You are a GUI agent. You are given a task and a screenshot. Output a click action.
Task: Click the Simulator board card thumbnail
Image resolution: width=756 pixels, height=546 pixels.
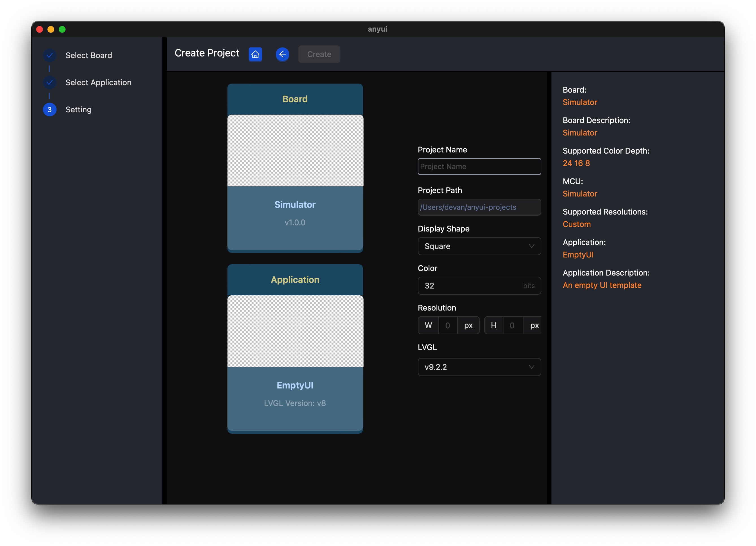tap(295, 150)
